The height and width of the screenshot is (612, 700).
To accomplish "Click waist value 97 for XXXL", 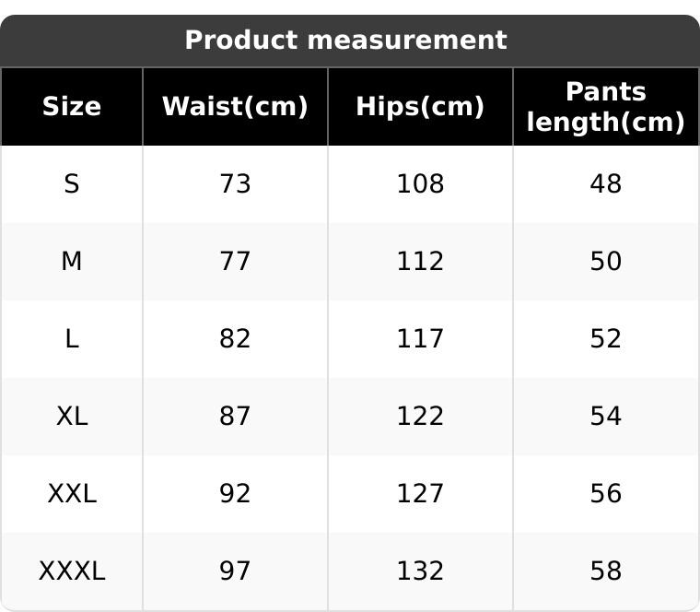I will 235,571.
